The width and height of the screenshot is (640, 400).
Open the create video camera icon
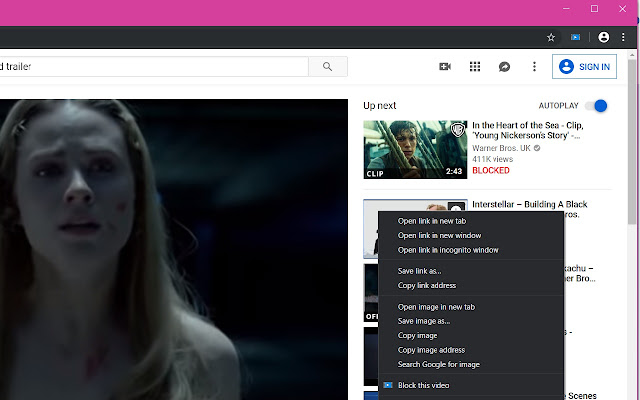point(445,67)
